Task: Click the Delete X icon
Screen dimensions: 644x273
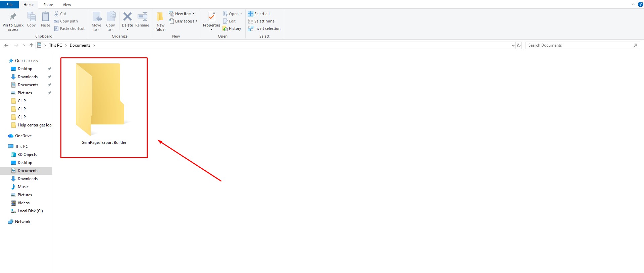Action: (127, 16)
